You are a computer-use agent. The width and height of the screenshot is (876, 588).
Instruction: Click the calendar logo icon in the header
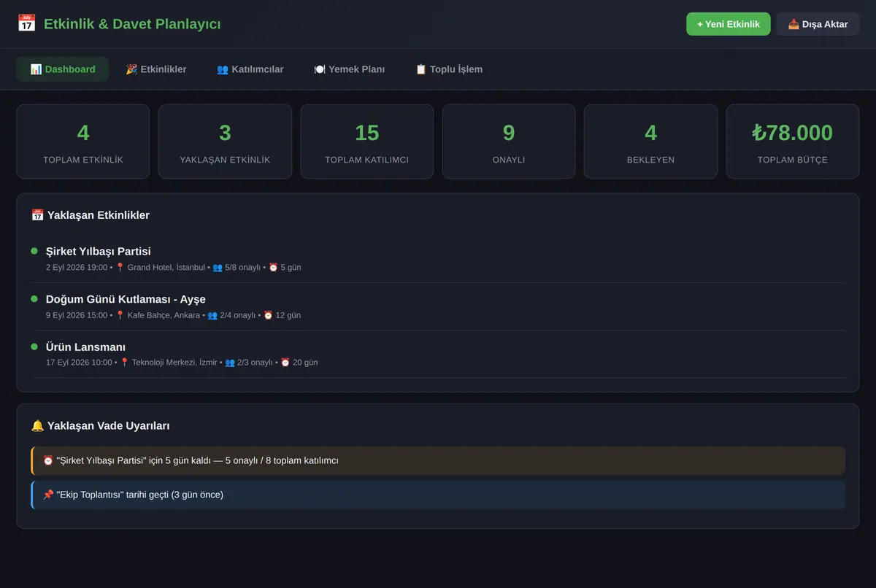click(26, 24)
